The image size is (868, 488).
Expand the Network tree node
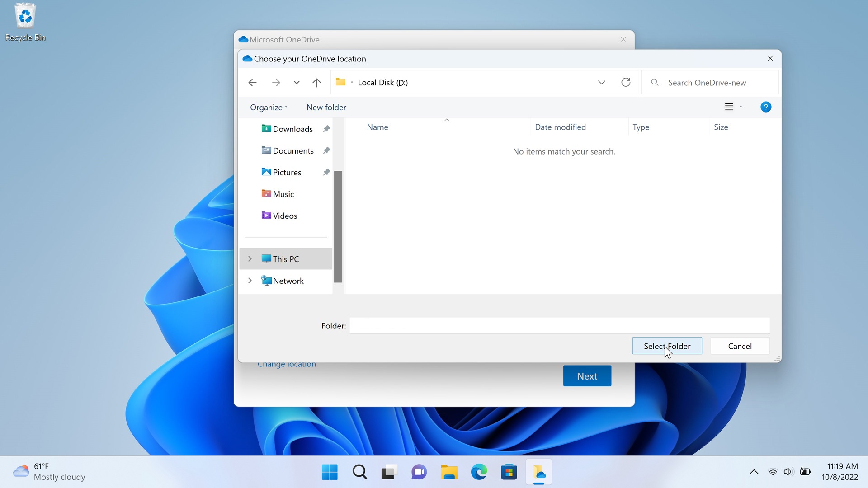250,281
